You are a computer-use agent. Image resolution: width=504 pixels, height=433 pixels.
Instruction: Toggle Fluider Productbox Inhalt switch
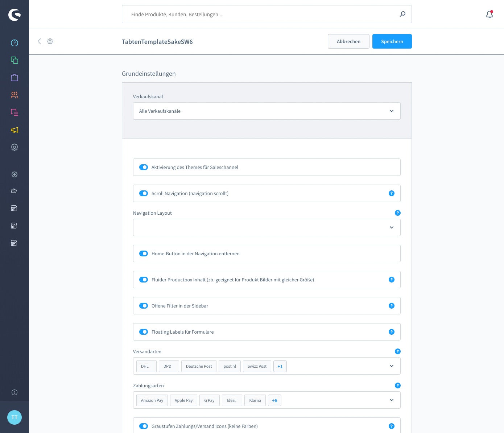(x=144, y=280)
